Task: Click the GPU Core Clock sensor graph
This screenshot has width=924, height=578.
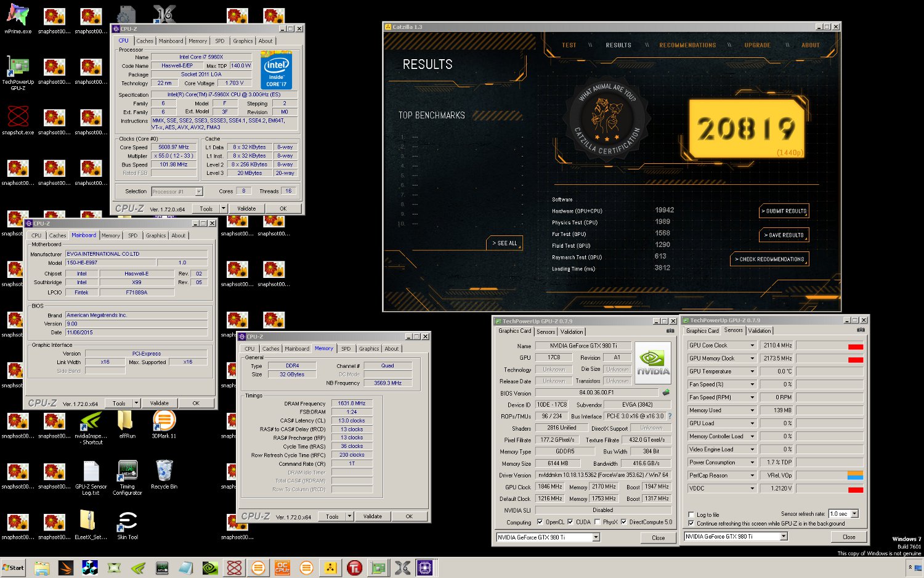Action: pos(830,346)
